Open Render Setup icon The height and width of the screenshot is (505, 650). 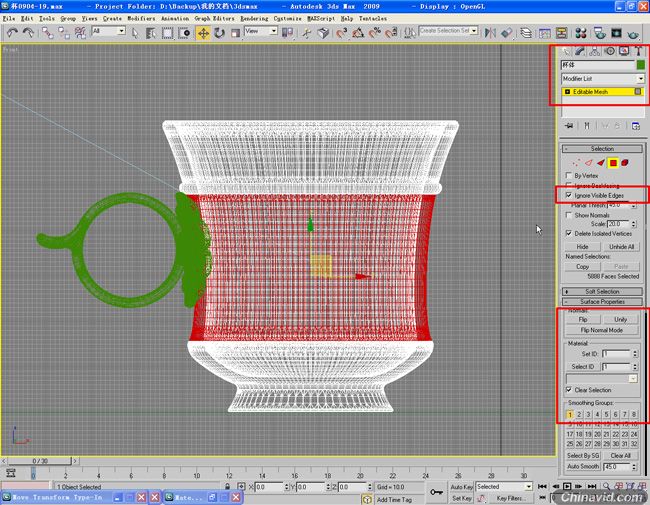[599, 33]
